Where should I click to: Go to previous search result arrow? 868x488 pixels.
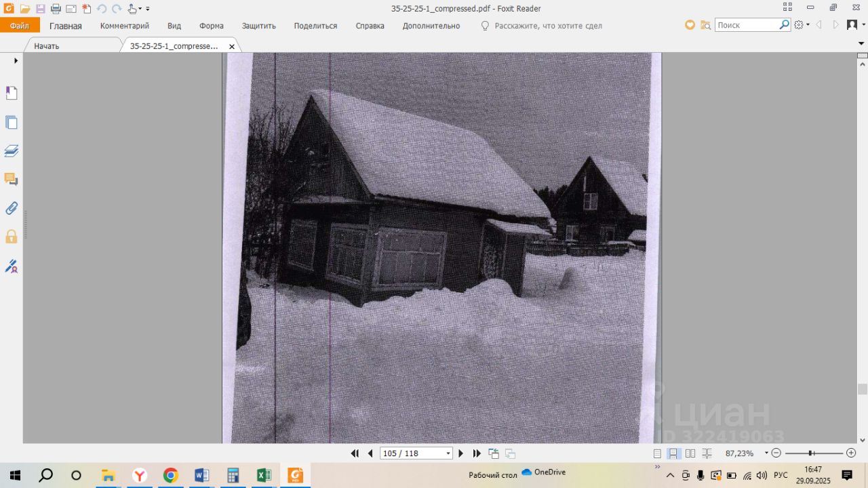(x=819, y=25)
